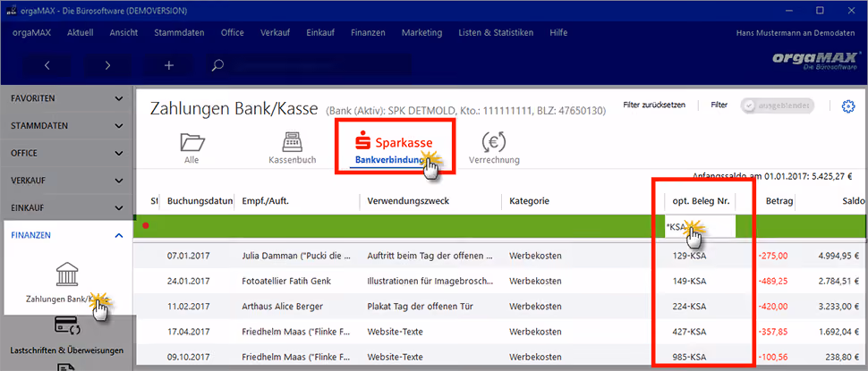Expand the EINKAUF sidebar section
The image size is (868, 371).
point(67,208)
